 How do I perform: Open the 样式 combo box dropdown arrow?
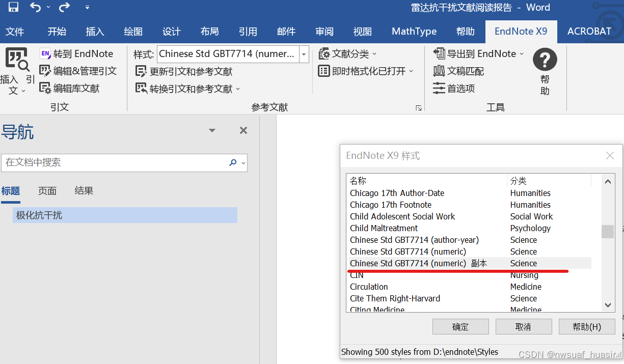point(304,54)
